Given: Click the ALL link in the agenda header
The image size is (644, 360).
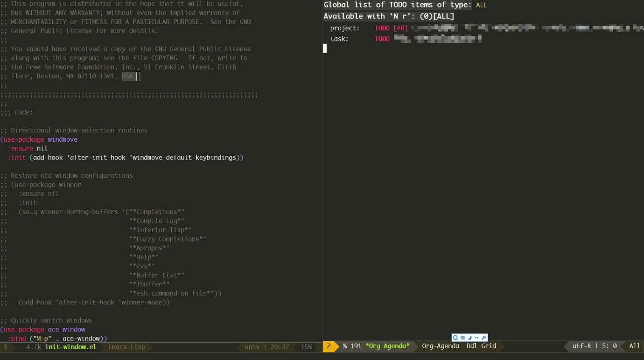Looking at the screenshot, I should 481,5.
